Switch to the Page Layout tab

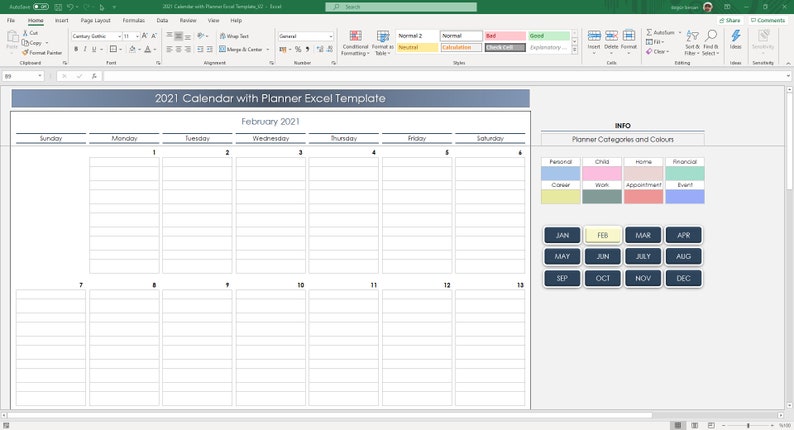pos(95,20)
